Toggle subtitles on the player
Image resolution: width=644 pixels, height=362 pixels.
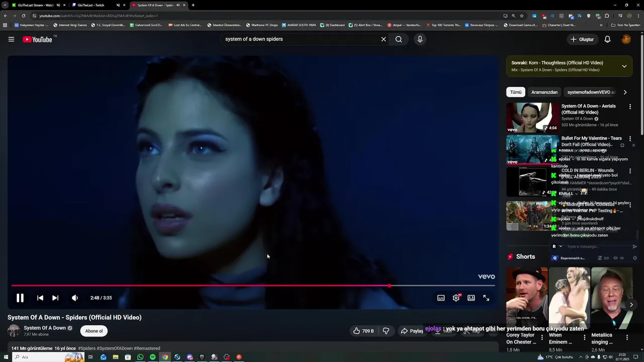441,298
